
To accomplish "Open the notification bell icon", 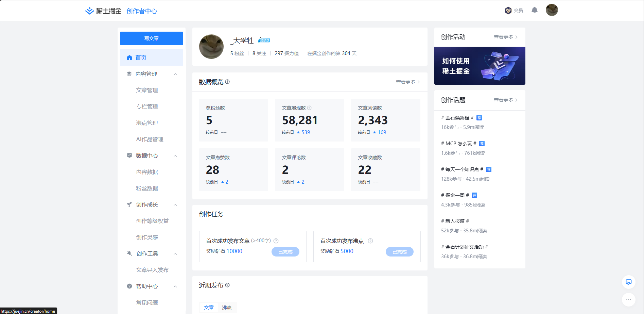I will coord(534,10).
